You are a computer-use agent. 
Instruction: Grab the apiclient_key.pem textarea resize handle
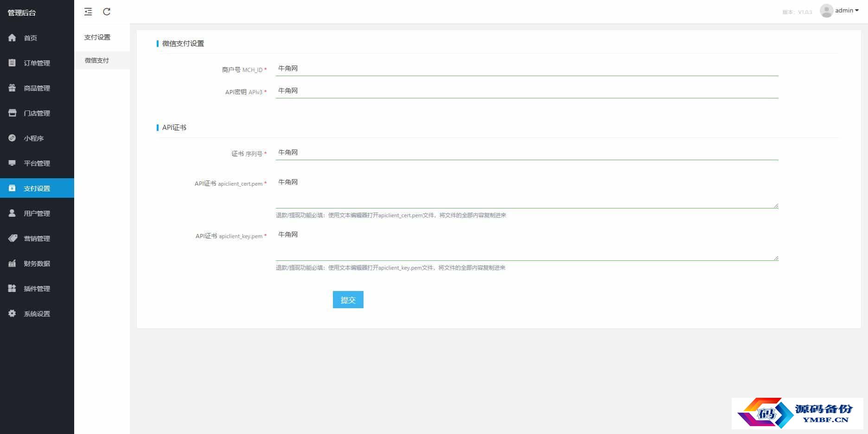coord(776,258)
